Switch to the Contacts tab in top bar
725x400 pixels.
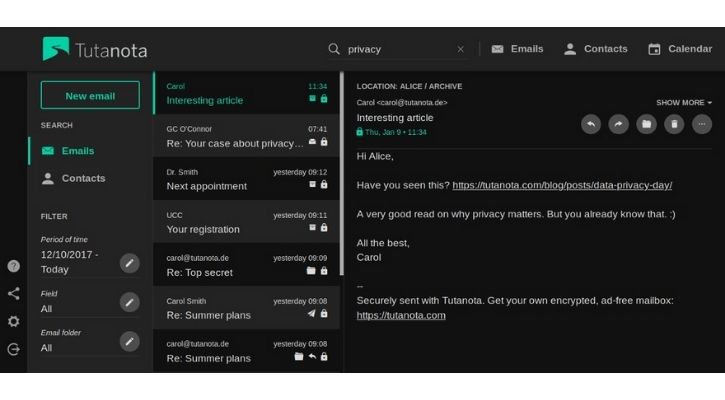595,49
